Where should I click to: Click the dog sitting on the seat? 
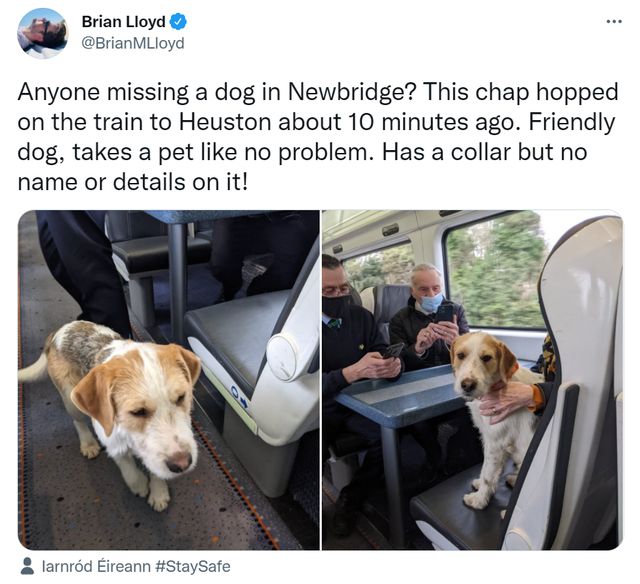point(494,416)
